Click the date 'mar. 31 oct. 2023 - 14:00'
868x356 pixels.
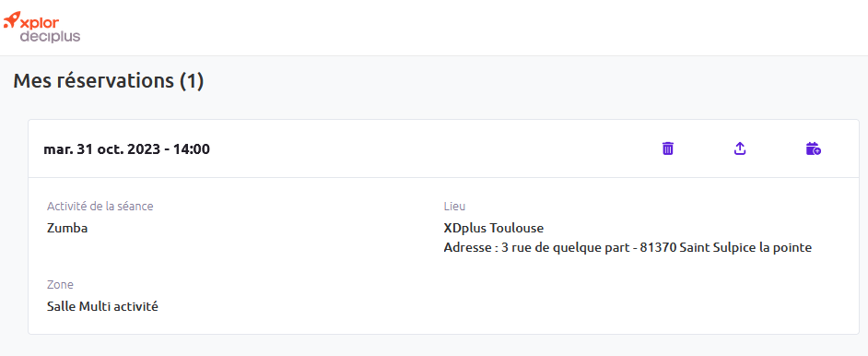(127, 148)
